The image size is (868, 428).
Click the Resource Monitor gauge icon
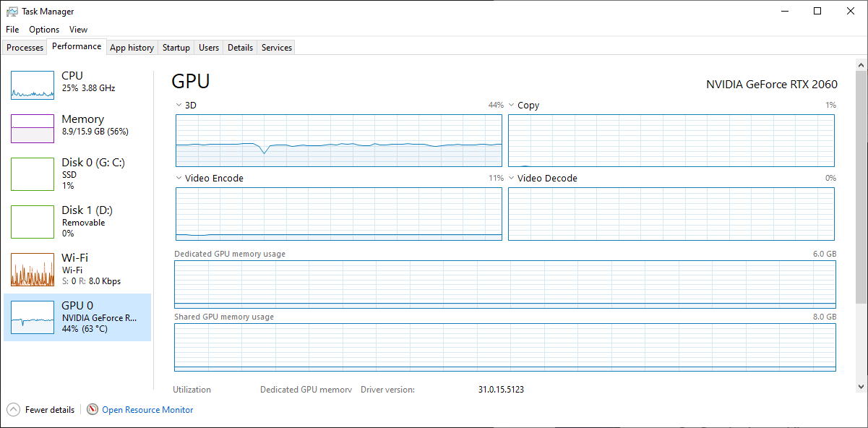point(93,410)
